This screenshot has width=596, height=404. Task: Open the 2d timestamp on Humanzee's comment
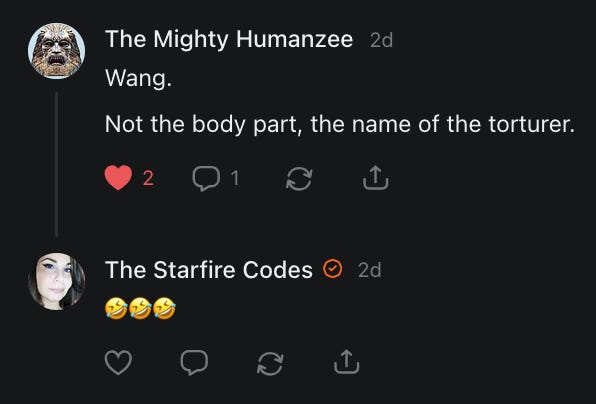(x=381, y=40)
